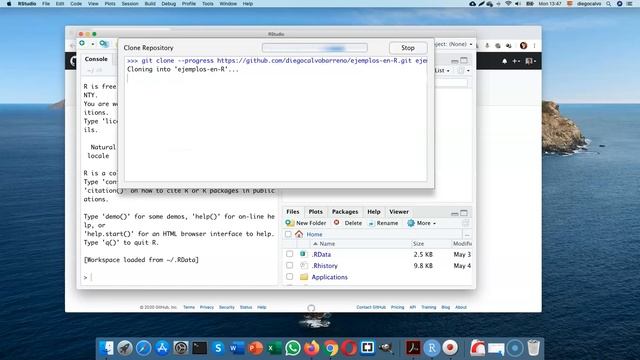640x360 pixels.
Task: Click the Delete label in Files pane
Action: coord(353,223)
